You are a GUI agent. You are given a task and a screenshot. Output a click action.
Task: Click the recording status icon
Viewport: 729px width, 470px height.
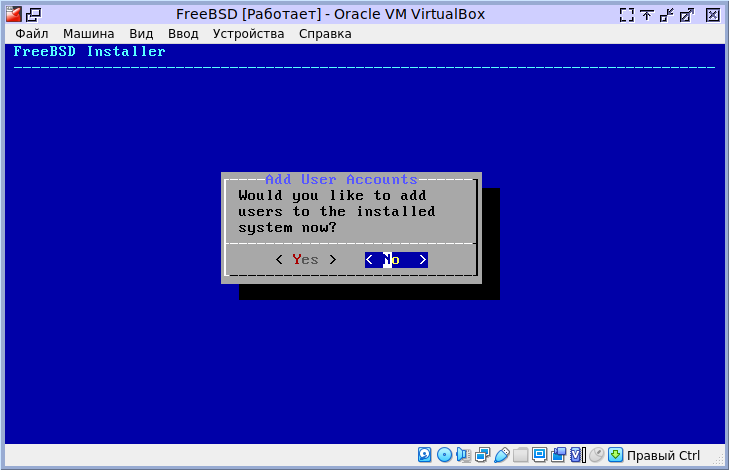click(558, 455)
